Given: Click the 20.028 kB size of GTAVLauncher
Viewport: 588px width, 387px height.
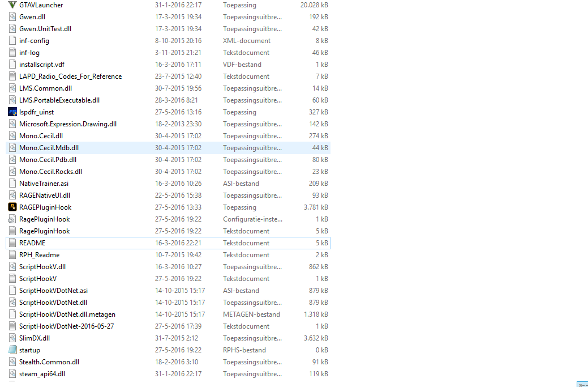Looking at the screenshot, I should pos(314,5).
